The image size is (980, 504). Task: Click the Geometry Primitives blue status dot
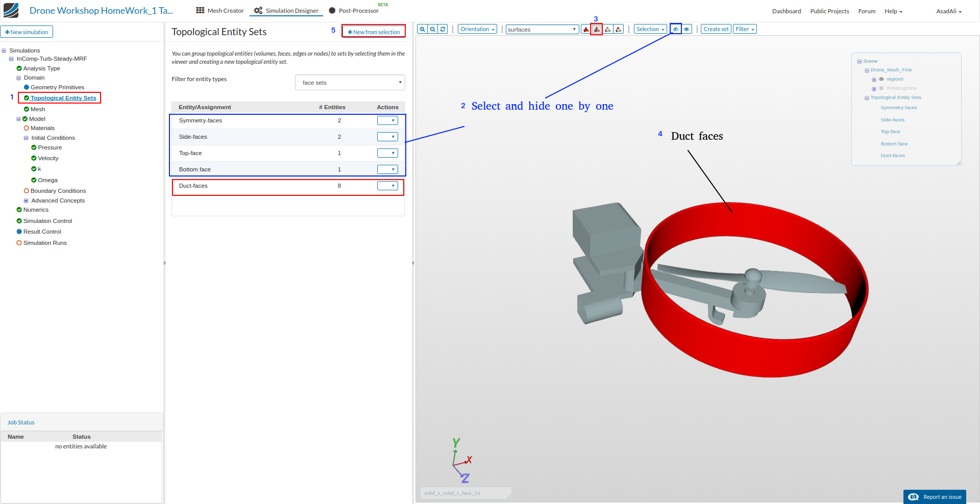point(27,87)
